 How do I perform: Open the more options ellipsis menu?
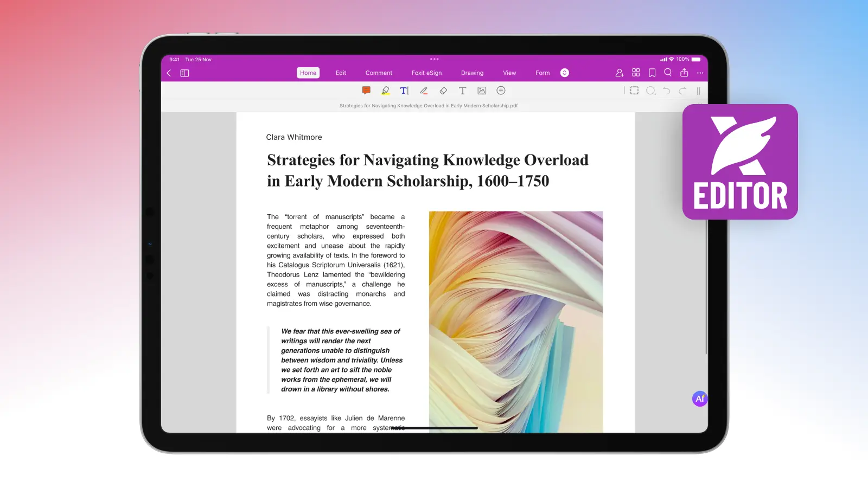tap(700, 73)
